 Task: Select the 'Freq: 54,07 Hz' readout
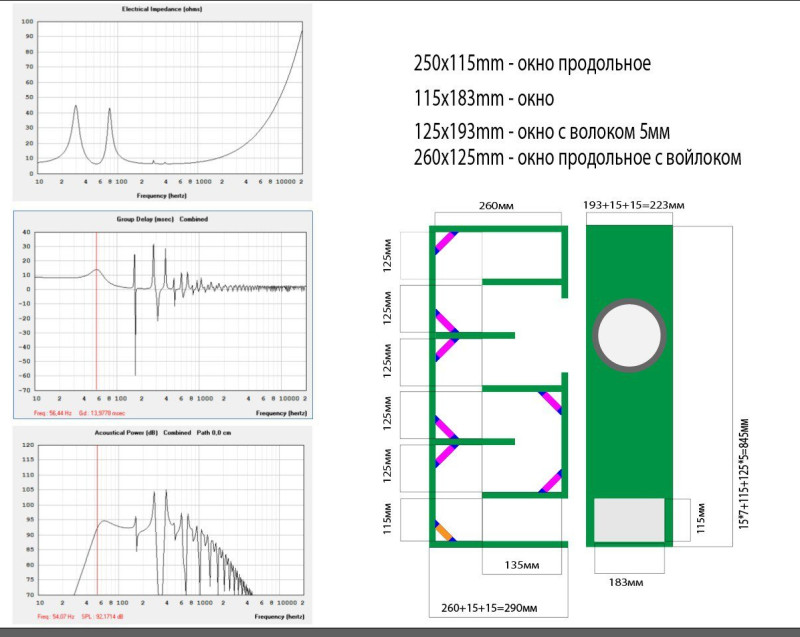click(x=56, y=617)
